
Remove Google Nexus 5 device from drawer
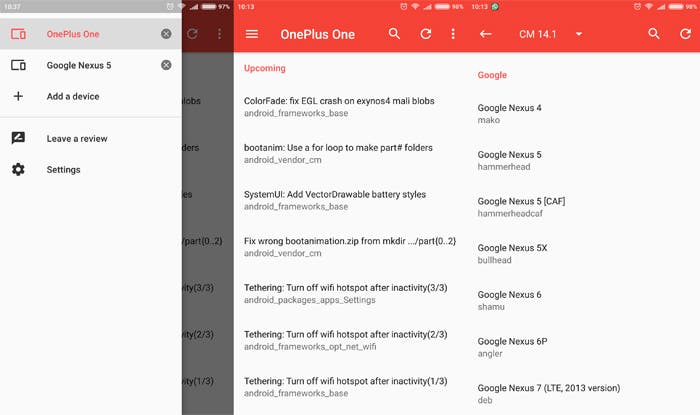click(166, 65)
